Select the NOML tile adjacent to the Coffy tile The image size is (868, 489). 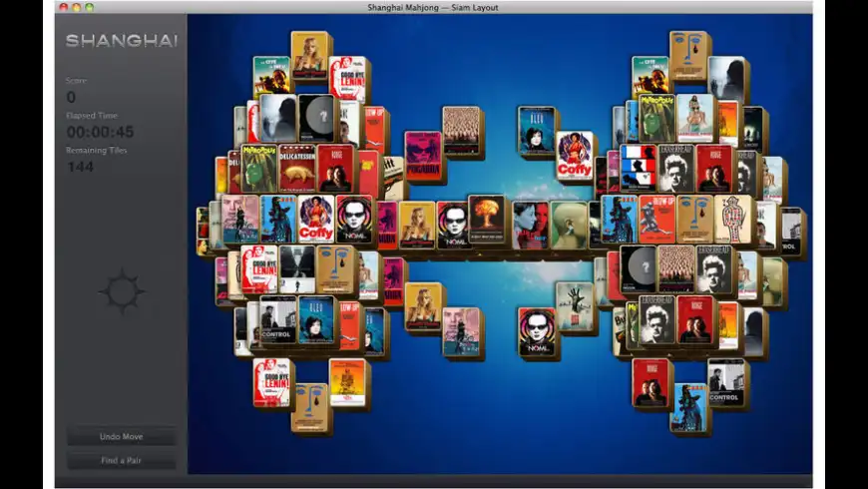pyautogui.click(x=354, y=220)
